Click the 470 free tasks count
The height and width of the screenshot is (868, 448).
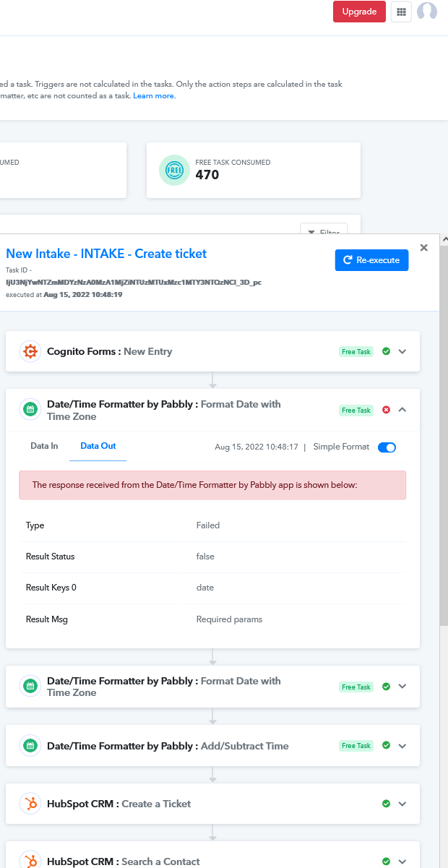pyautogui.click(x=208, y=175)
